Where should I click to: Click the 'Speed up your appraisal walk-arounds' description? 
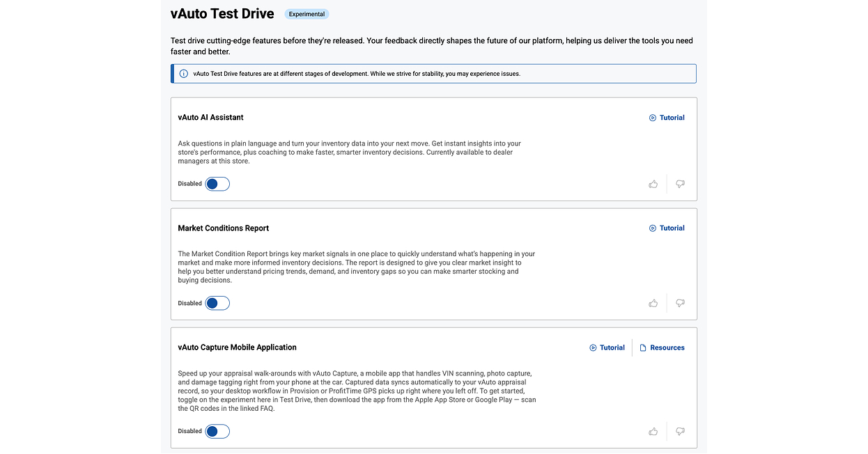(357, 391)
